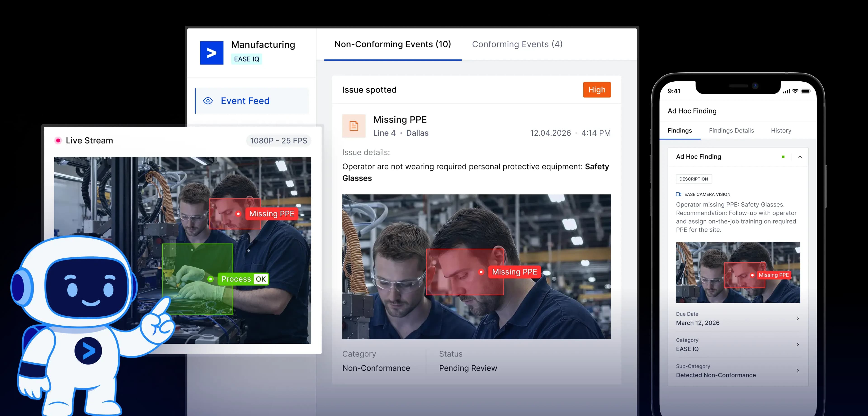Click the orange document icon for Missing PPE
The height and width of the screenshot is (416, 868).
click(x=354, y=126)
